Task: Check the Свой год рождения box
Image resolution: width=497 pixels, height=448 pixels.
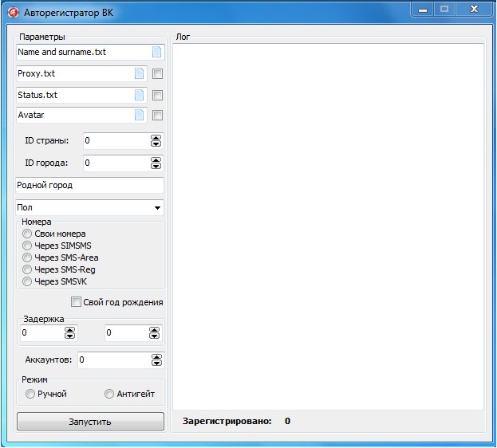Action: tap(76, 302)
